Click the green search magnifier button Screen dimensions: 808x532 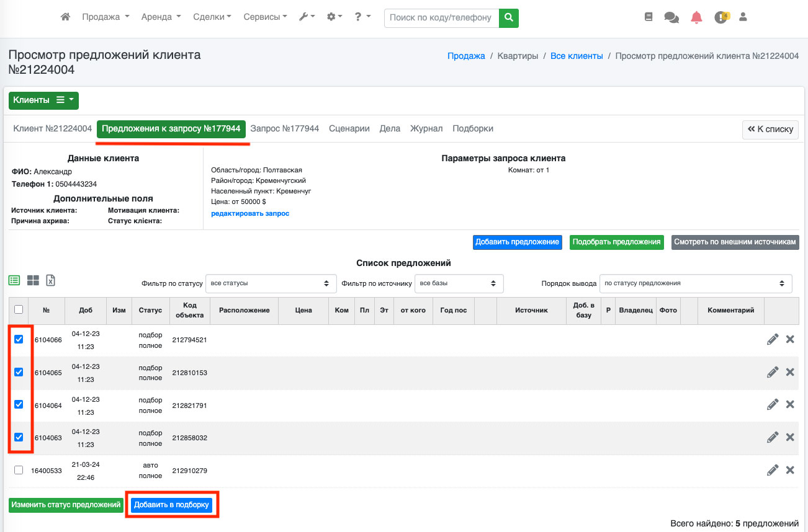click(509, 18)
